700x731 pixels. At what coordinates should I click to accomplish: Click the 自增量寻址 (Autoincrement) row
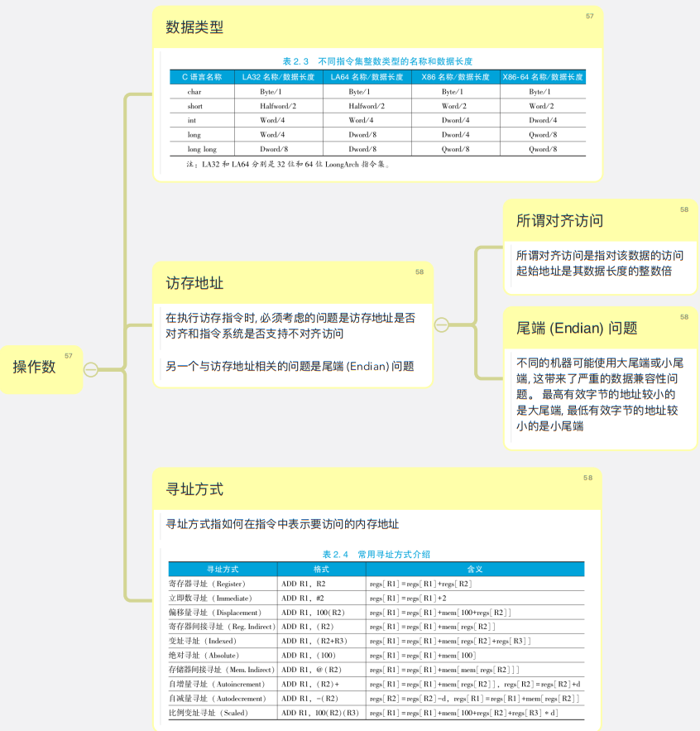point(376,685)
